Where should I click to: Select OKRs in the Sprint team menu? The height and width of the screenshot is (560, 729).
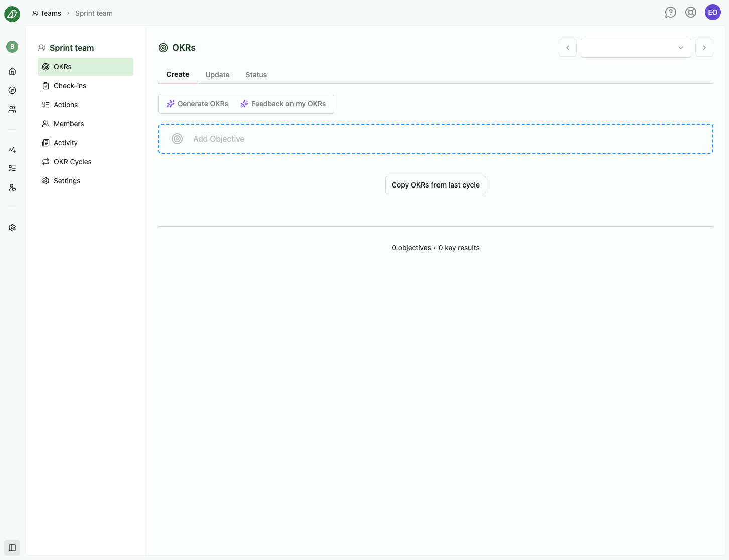pyautogui.click(x=85, y=67)
